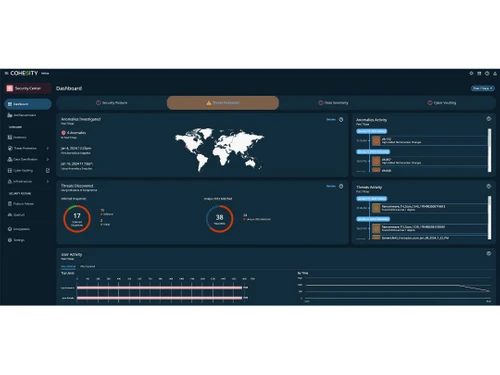This screenshot has height=375, width=500.
Task: Click the 17 Scanned Snapshots donut chart
Action: coord(77,219)
